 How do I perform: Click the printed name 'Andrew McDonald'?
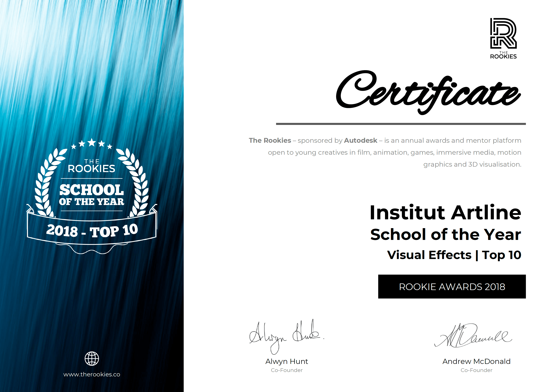[476, 361]
